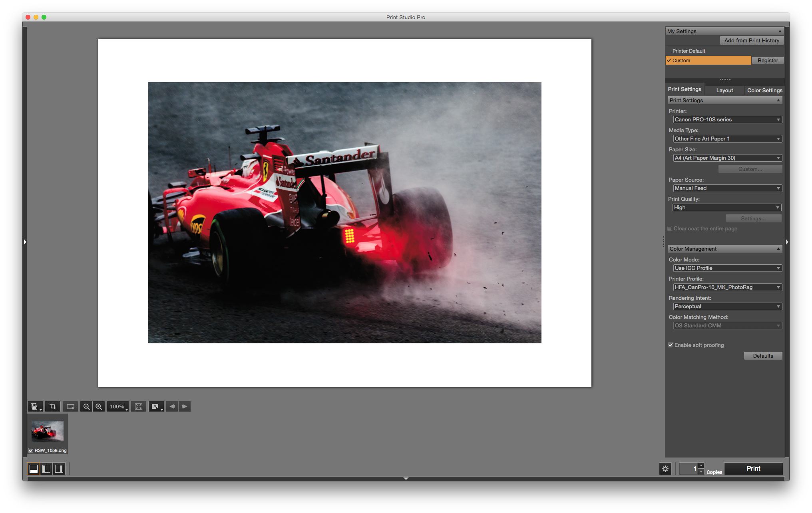812x513 pixels.
Task: Uncheck the RSW_1058.dng thumbnail checkbox
Action: (31, 450)
